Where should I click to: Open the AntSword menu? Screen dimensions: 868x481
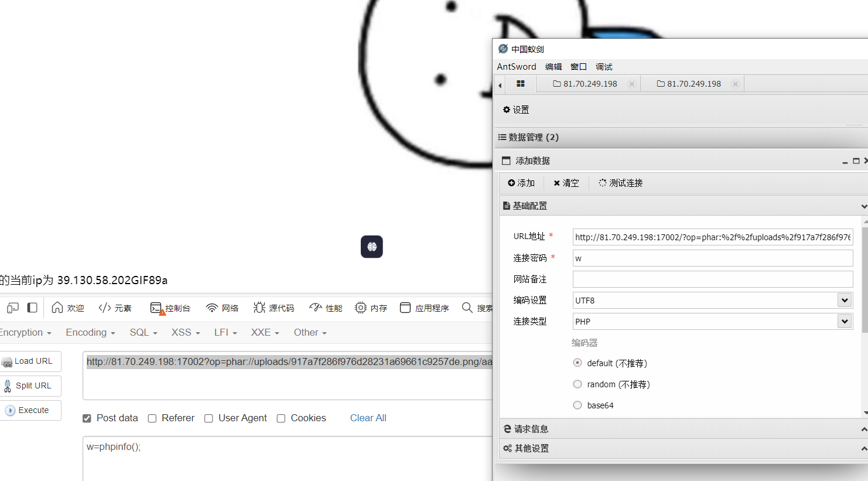click(x=517, y=67)
